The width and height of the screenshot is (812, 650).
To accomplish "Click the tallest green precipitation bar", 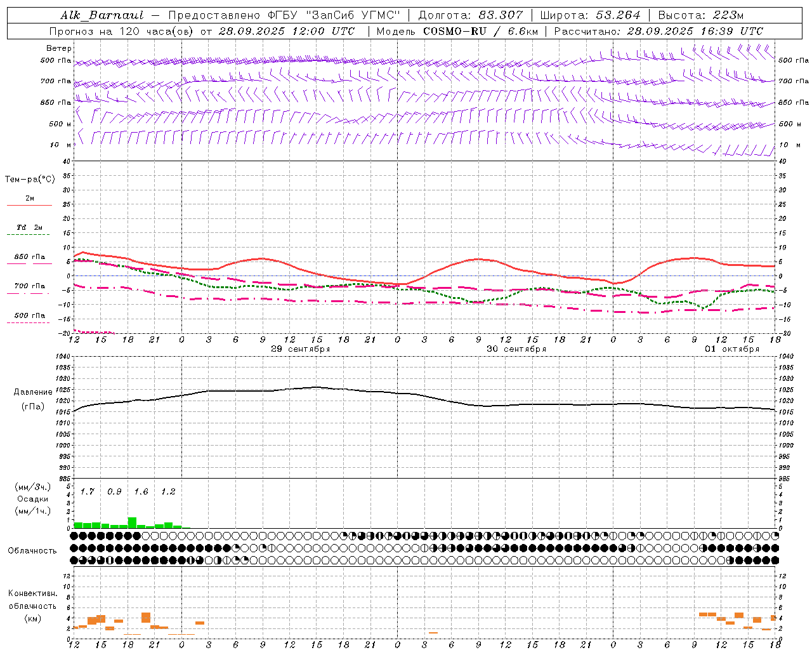I will pos(132,522).
